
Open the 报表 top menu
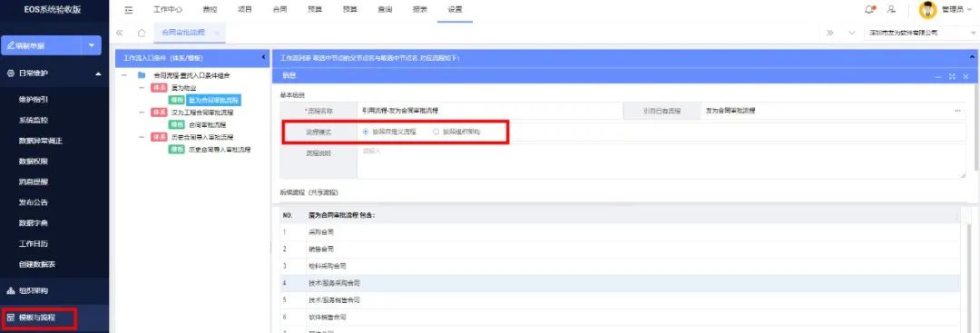point(421,9)
